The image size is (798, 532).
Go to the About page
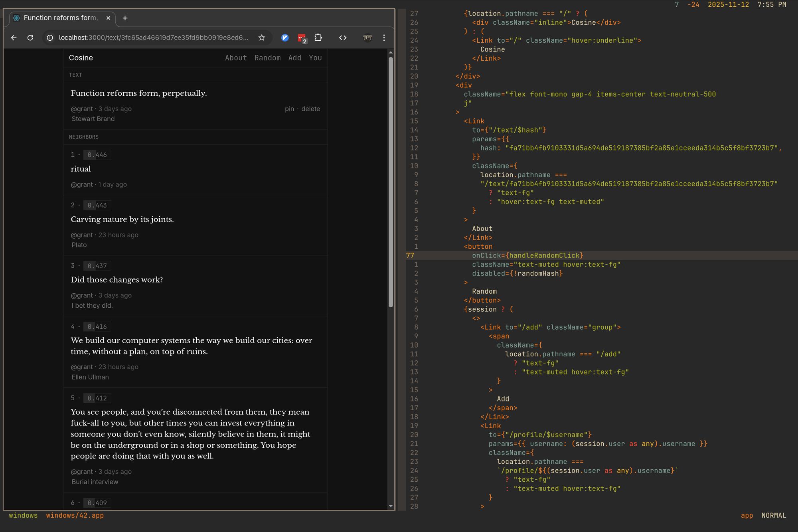(236, 58)
